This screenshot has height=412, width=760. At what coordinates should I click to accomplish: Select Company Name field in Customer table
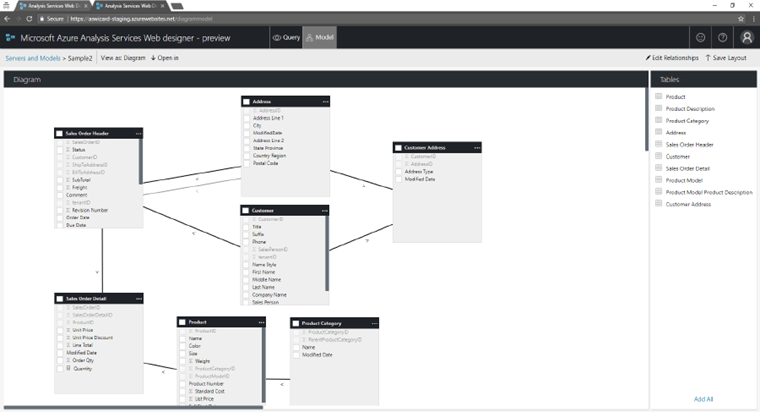point(269,295)
